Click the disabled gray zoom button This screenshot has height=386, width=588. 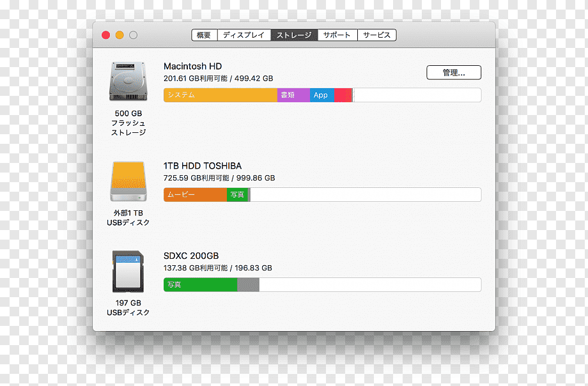point(133,35)
